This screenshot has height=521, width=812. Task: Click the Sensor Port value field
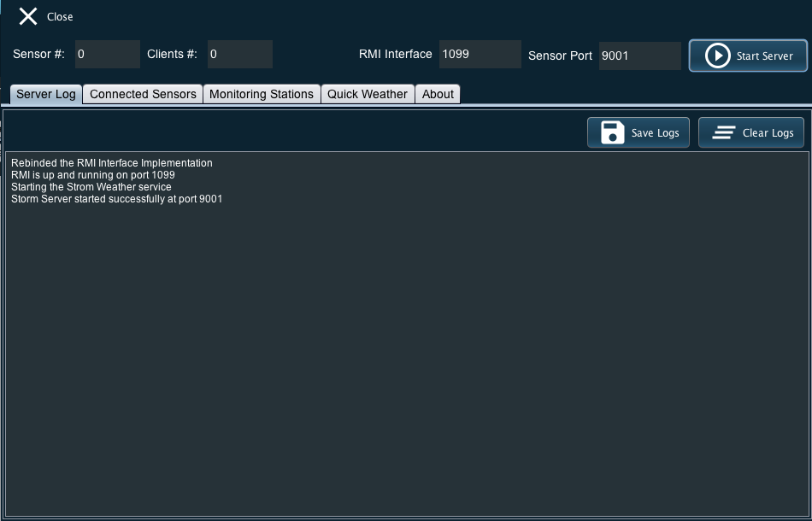click(x=639, y=56)
